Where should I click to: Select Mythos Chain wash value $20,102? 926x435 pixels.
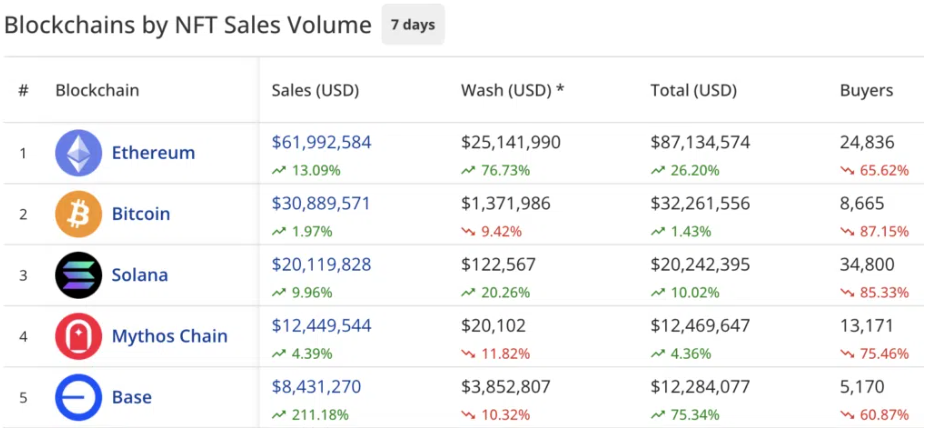(x=493, y=326)
